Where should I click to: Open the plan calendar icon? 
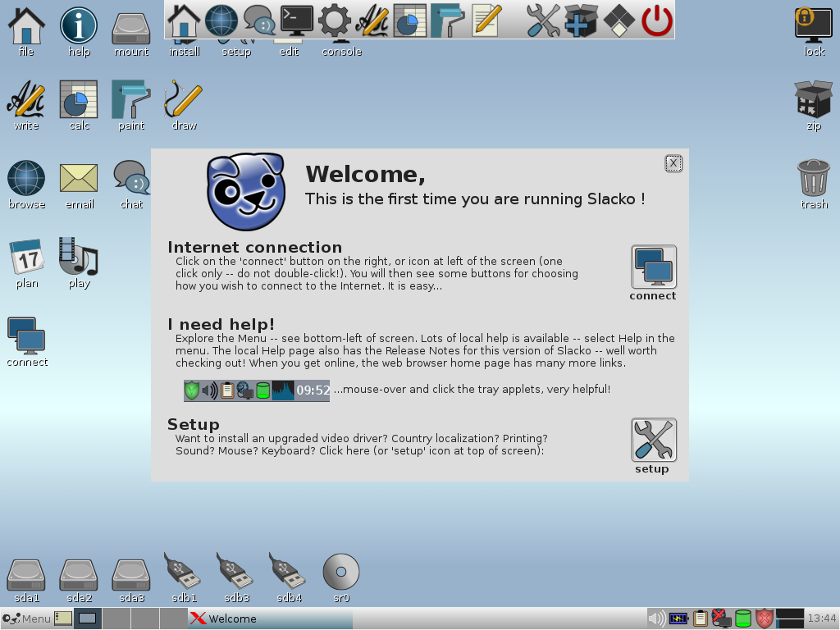pos(26,263)
